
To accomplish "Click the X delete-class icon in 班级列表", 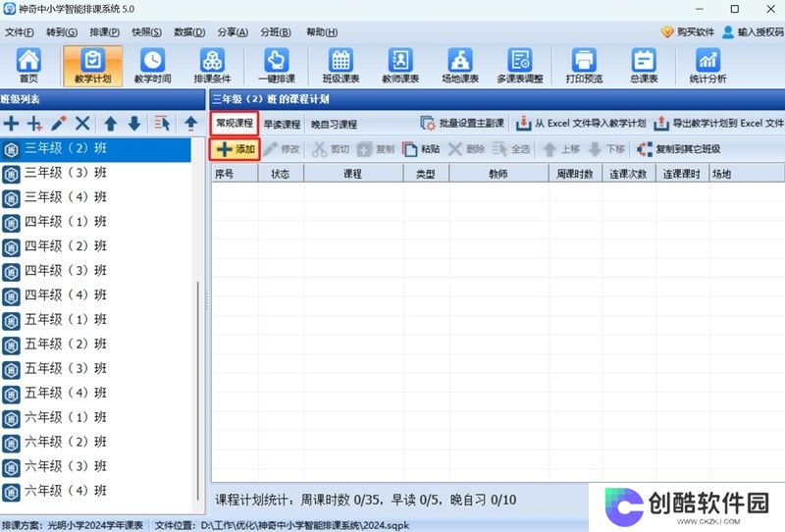I will [x=82, y=124].
